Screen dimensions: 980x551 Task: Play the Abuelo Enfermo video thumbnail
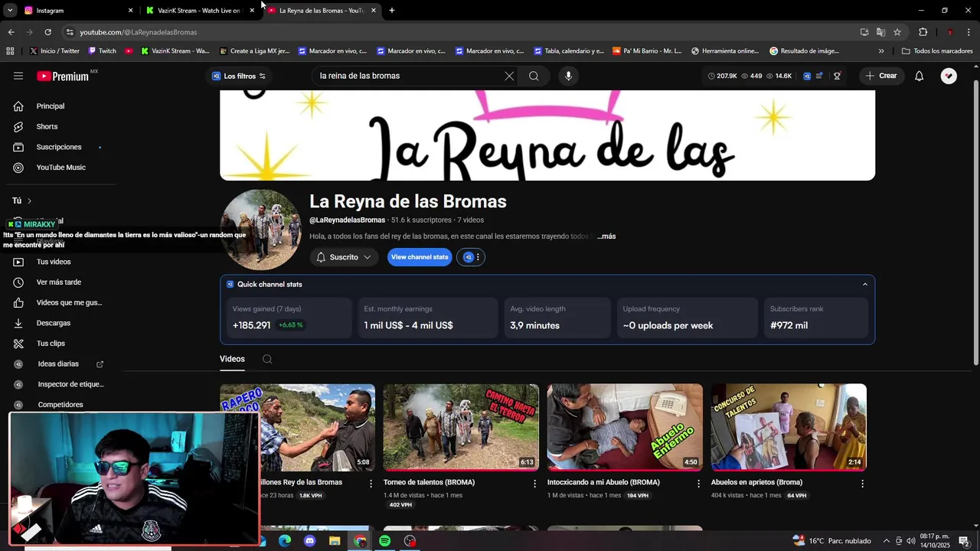click(x=625, y=427)
